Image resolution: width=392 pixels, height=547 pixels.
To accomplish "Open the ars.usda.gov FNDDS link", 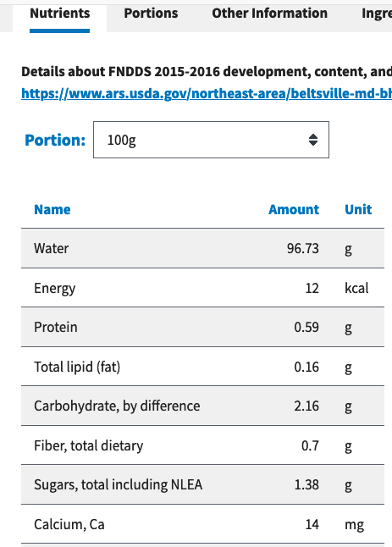I will (x=207, y=93).
